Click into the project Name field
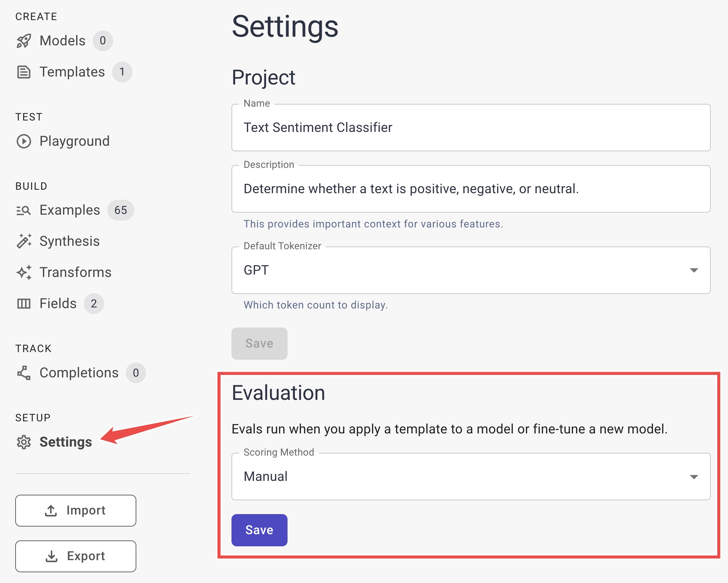This screenshot has width=728, height=583. (x=471, y=128)
